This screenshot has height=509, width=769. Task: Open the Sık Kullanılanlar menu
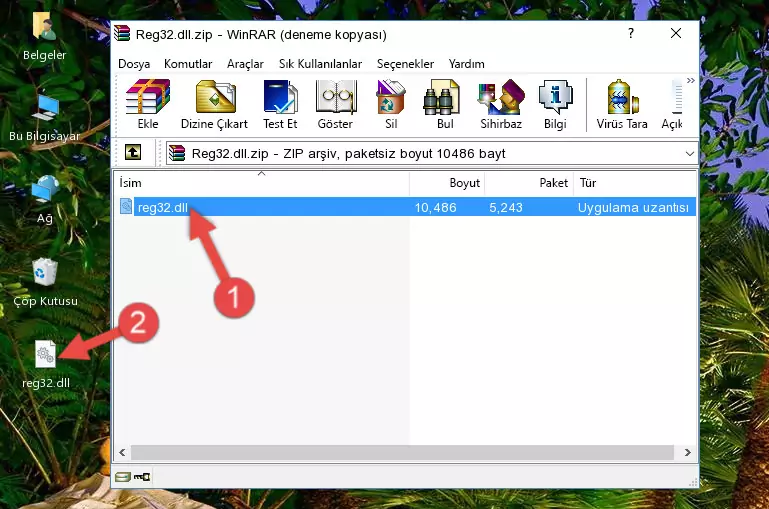coord(320,64)
